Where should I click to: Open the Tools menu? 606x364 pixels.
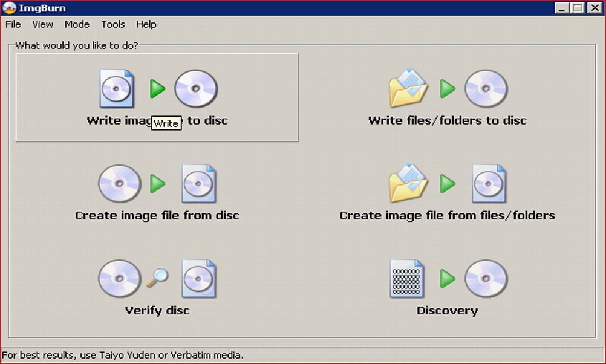point(113,24)
